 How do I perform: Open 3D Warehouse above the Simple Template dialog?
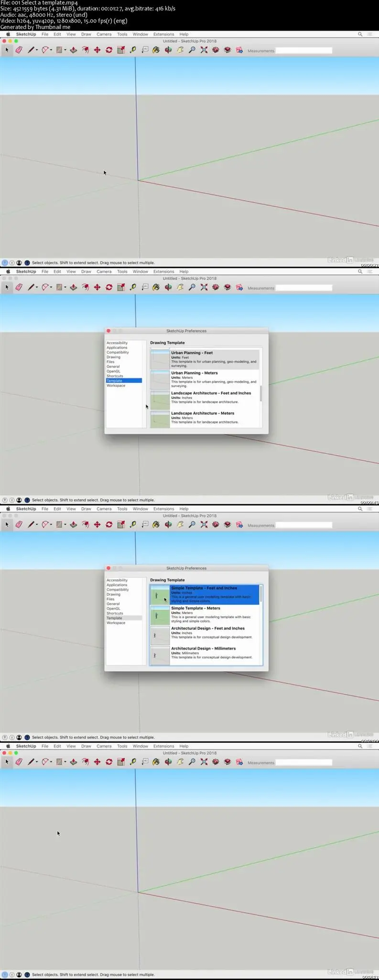click(216, 524)
